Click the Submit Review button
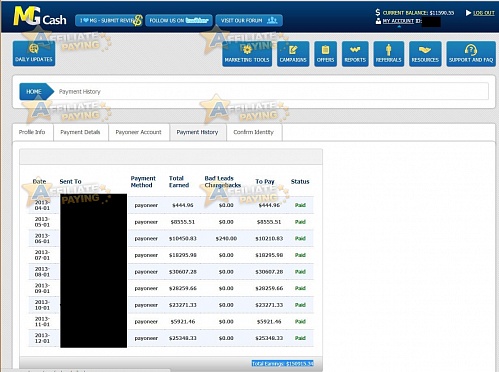The width and height of the screenshot is (499, 372). coord(109,20)
